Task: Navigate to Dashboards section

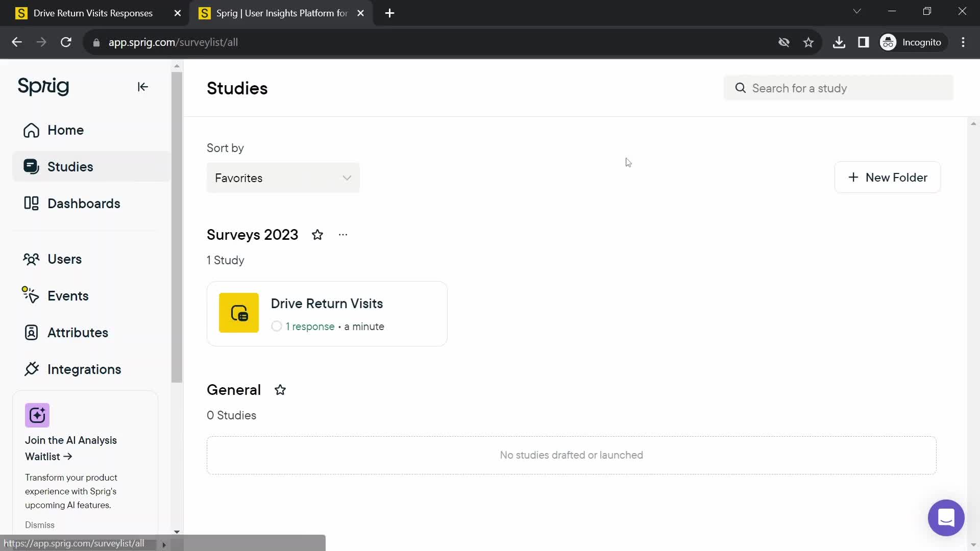Action: (x=84, y=204)
